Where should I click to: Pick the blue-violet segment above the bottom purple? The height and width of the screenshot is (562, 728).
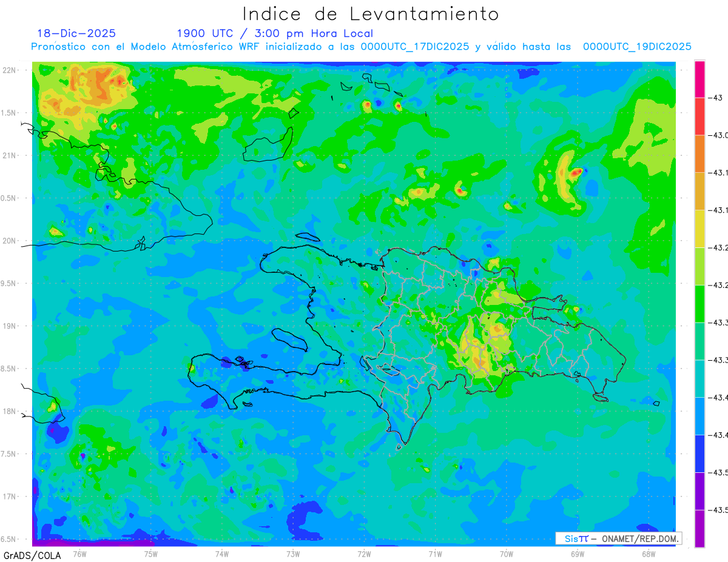(700, 490)
